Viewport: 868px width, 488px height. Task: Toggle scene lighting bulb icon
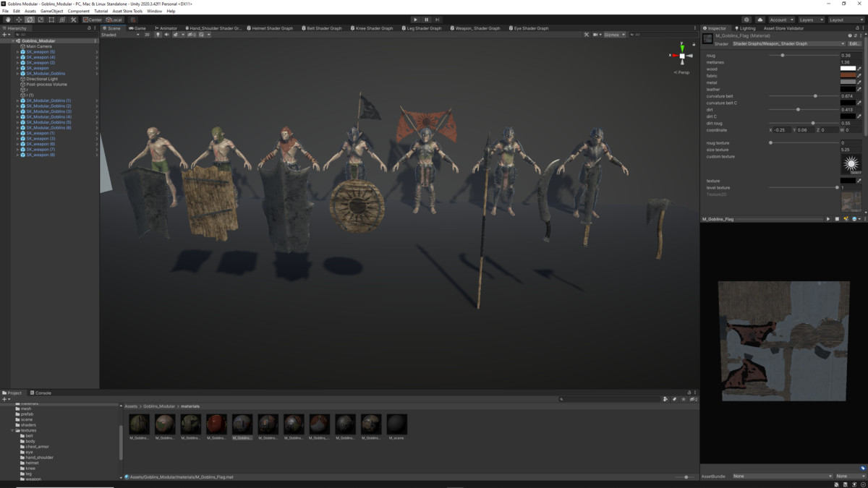click(x=158, y=35)
